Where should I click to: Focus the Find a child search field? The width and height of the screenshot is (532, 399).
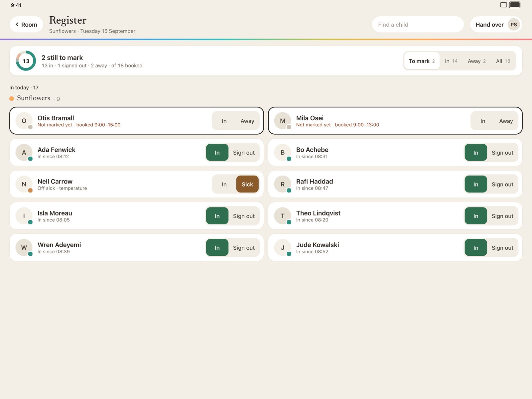418,25
